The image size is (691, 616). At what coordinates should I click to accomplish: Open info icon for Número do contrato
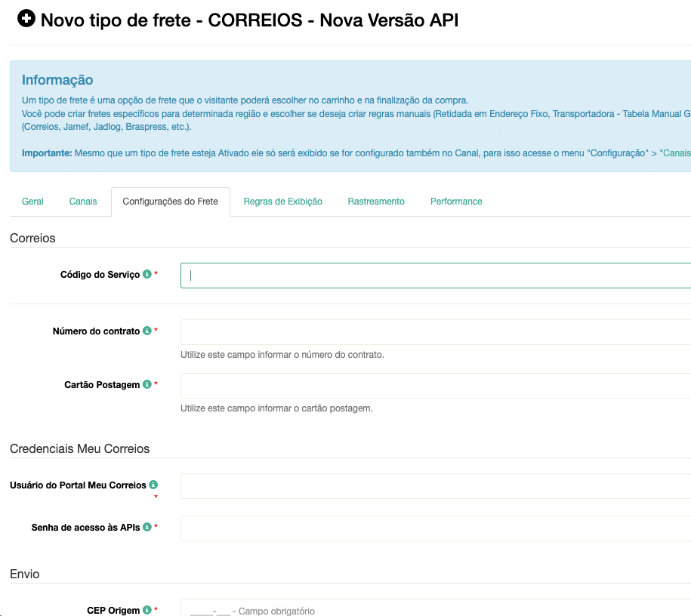tap(147, 331)
